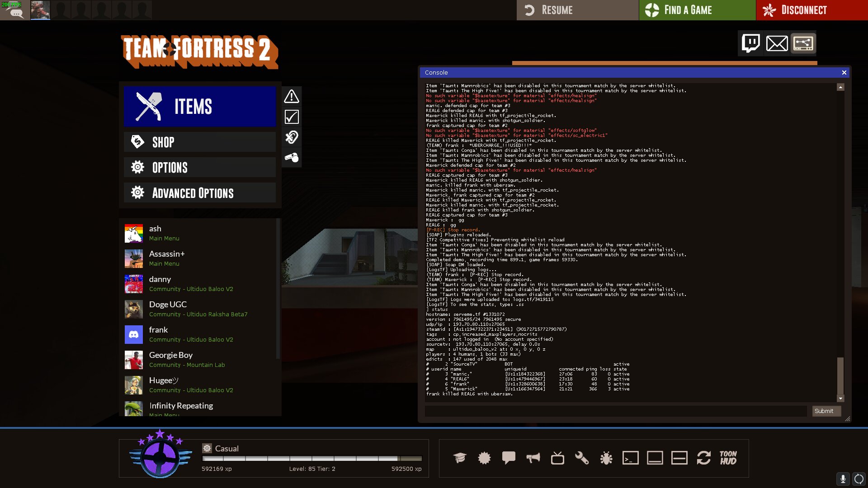Open the mail notifications icon
868x488 pixels.
pos(777,43)
